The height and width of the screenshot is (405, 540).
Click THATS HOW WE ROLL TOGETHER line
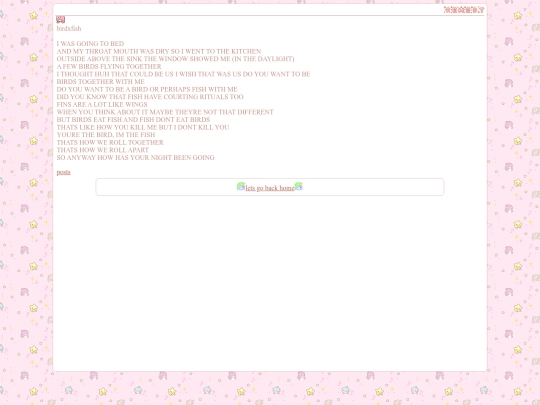click(x=110, y=142)
